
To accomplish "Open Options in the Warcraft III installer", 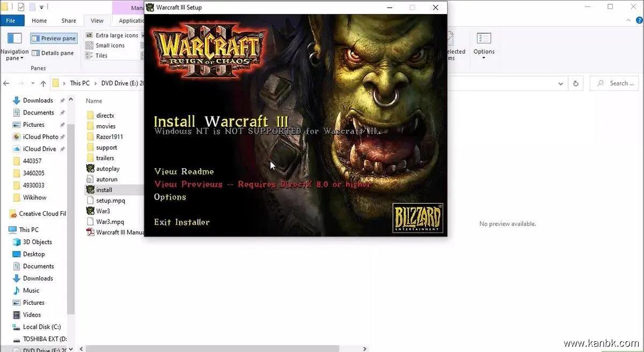I will click(170, 197).
